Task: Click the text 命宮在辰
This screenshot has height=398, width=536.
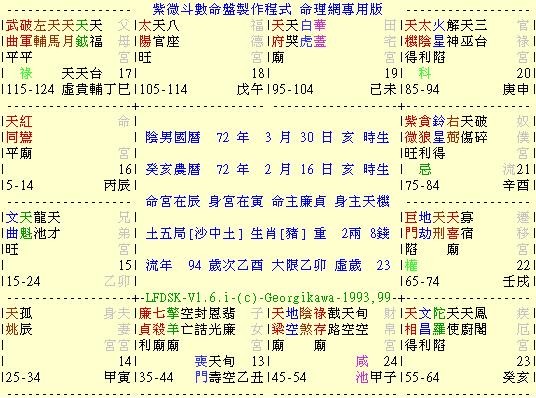Action: 173,201
